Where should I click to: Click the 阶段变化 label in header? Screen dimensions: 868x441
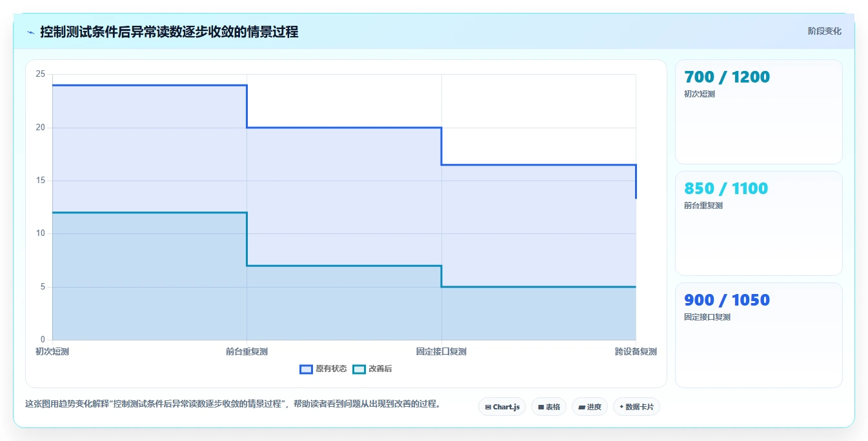tap(824, 31)
